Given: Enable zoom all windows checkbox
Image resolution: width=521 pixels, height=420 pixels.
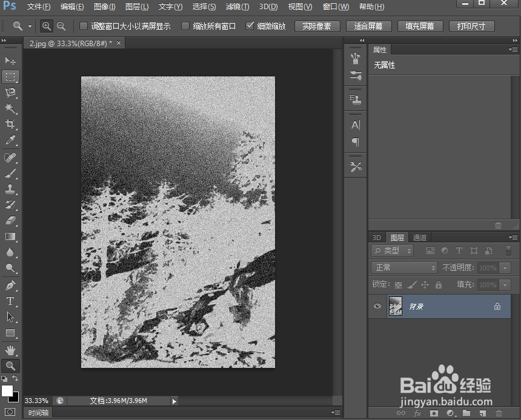Looking at the screenshot, I should [185, 26].
